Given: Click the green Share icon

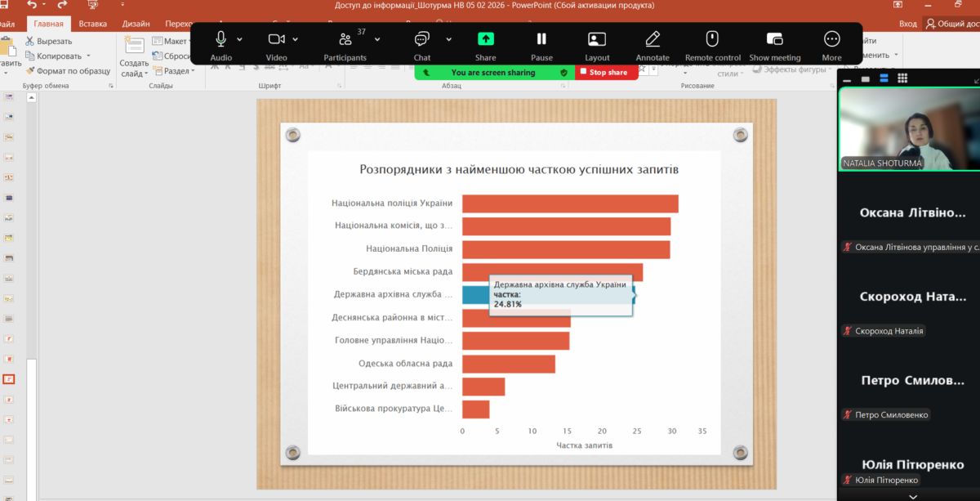Looking at the screenshot, I should click(x=486, y=39).
